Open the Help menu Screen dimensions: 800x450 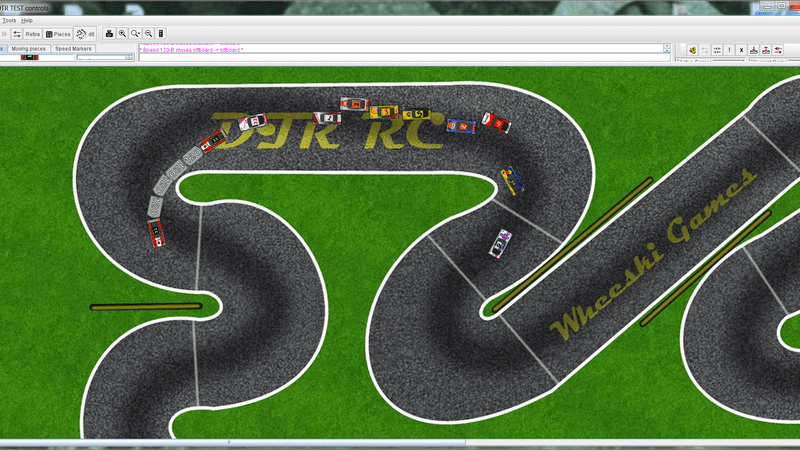pyautogui.click(x=27, y=20)
